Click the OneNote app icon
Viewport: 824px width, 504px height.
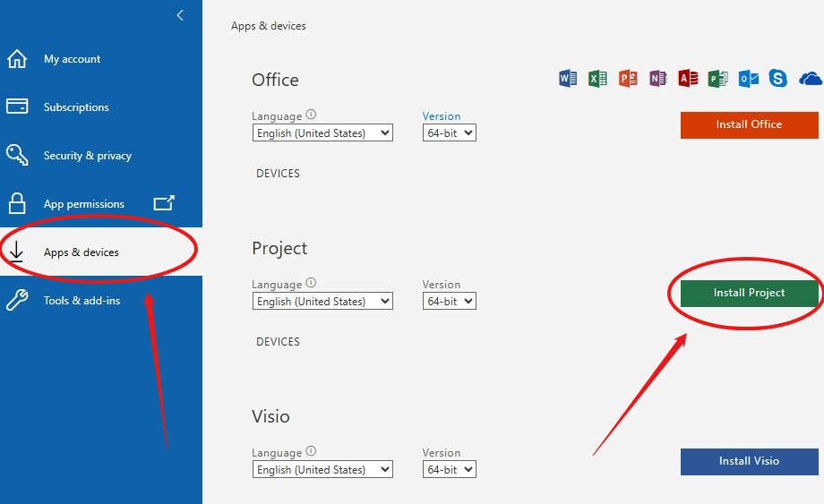658,78
